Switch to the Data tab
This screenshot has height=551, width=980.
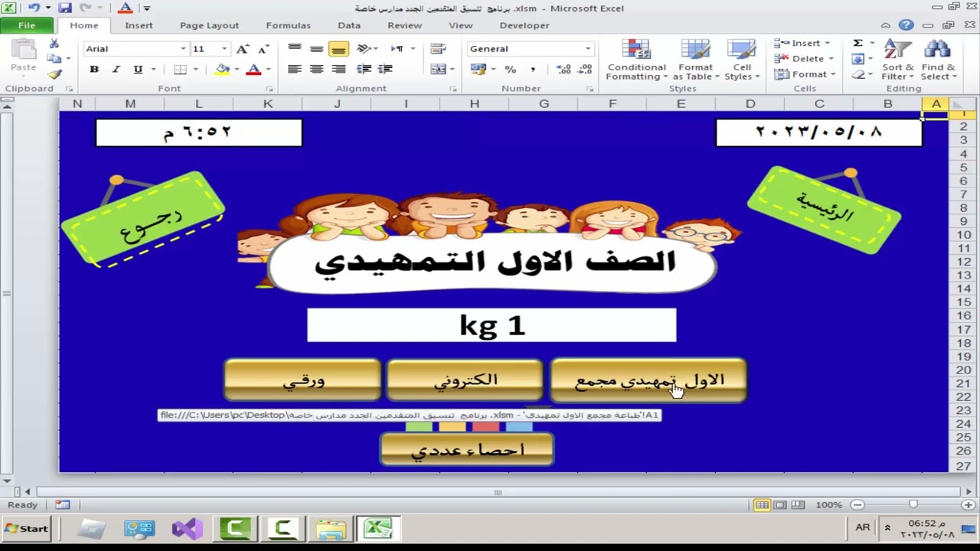click(348, 25)
